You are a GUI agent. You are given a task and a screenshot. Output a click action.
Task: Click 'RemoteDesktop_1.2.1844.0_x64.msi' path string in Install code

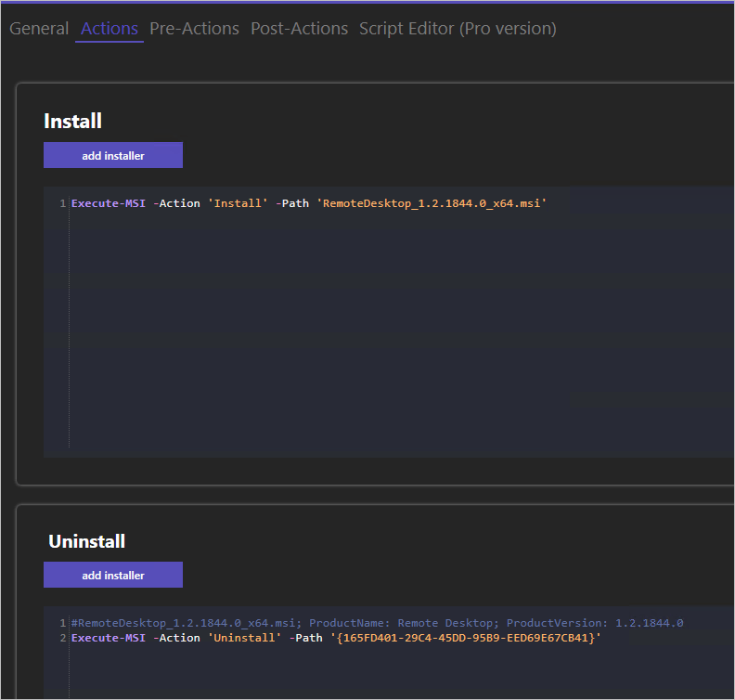[432, 203]
